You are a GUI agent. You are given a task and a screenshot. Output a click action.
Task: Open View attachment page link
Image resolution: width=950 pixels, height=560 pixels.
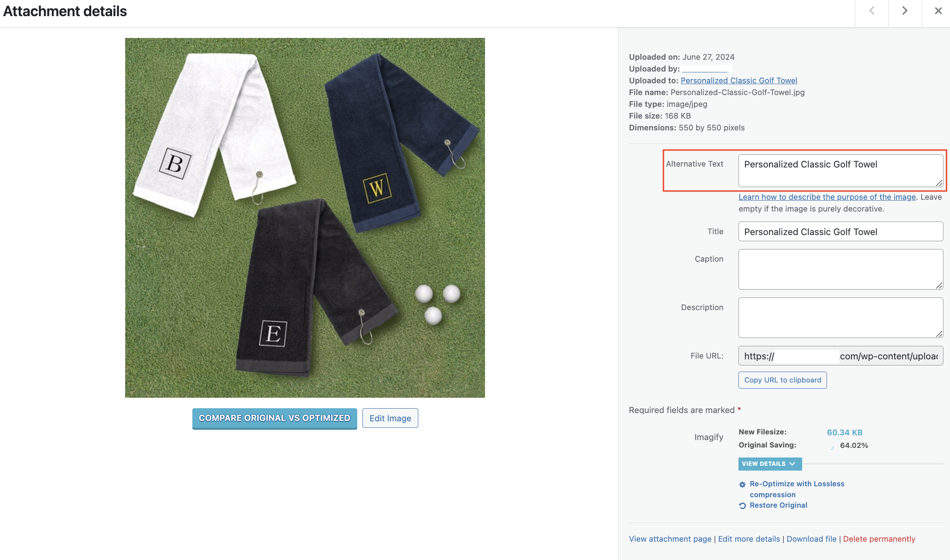click(670, 539)
